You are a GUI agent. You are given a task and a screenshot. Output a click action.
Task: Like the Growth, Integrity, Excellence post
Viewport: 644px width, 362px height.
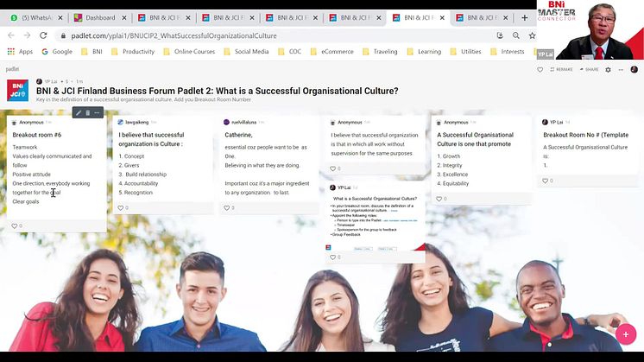[x=439, y=199]
